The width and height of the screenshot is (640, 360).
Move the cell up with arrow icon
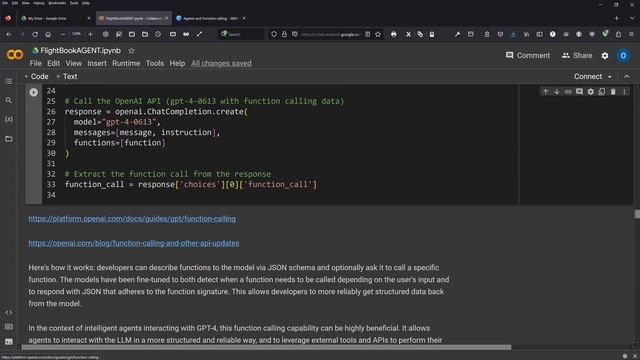pos(546,92)
